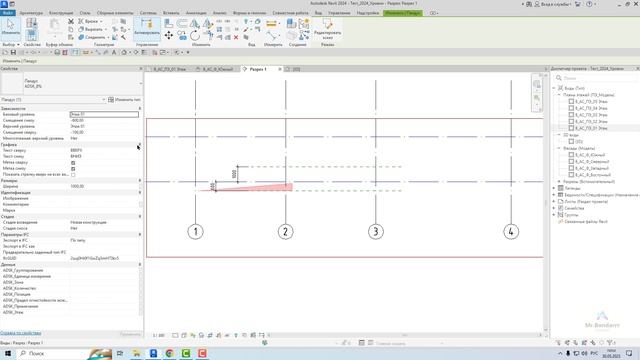Select the Move tool
640x360 pixels.
[x=169, y=36]
